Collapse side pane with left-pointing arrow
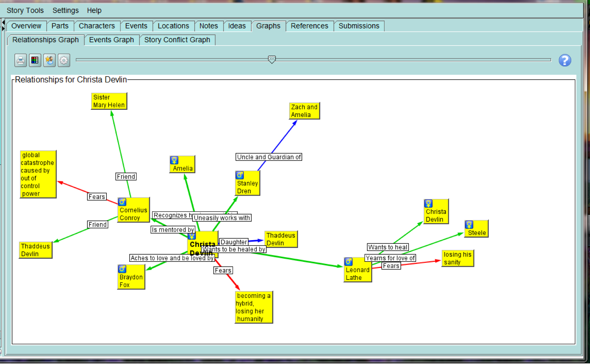Image resolution: width=590 pixels, height=364 pixels. click(3, 22)
